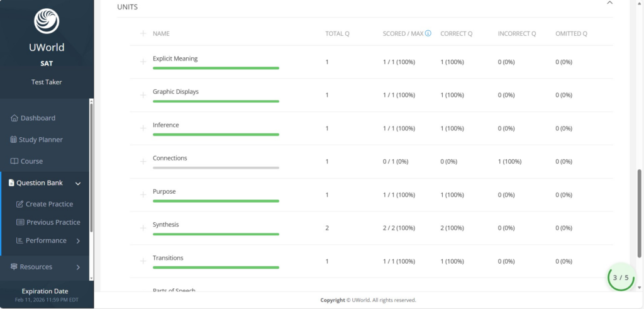The width and height of the screenshot is (644, 309).
Task: Click the Synthesis progress bar
Action: click(x=216, y=234)
